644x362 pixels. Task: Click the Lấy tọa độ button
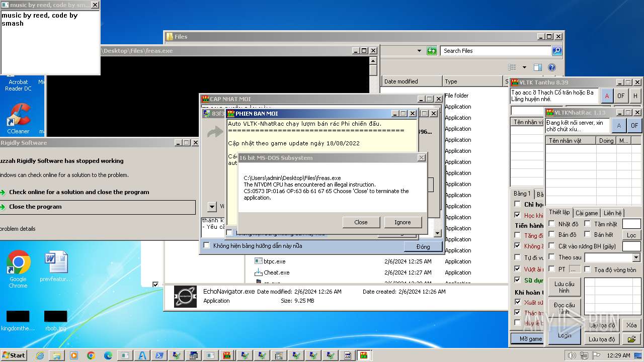(x=602, y=325)
